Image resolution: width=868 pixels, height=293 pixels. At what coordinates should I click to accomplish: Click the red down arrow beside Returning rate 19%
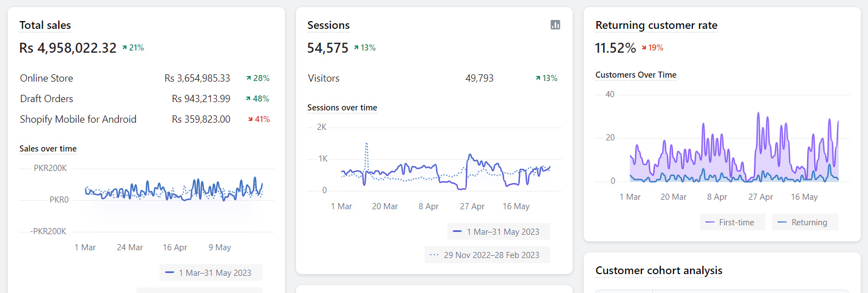(x=644, y=48)
